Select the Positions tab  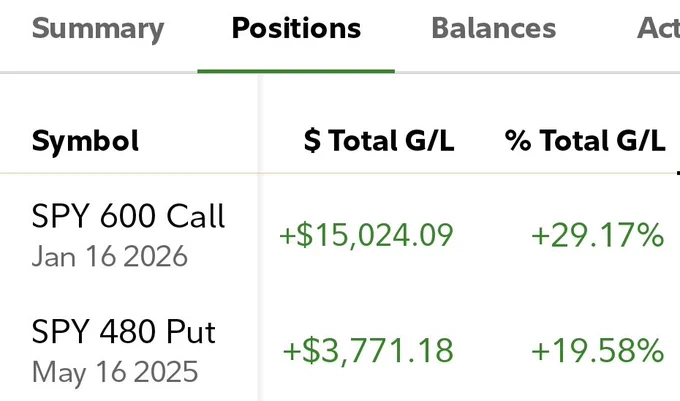tap(296, 29)
